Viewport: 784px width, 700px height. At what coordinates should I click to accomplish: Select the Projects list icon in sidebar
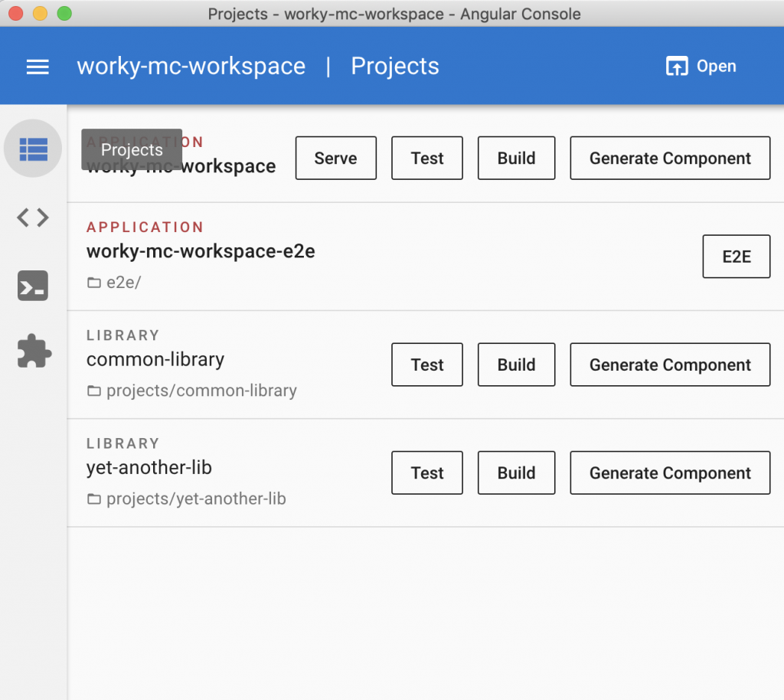33,149
